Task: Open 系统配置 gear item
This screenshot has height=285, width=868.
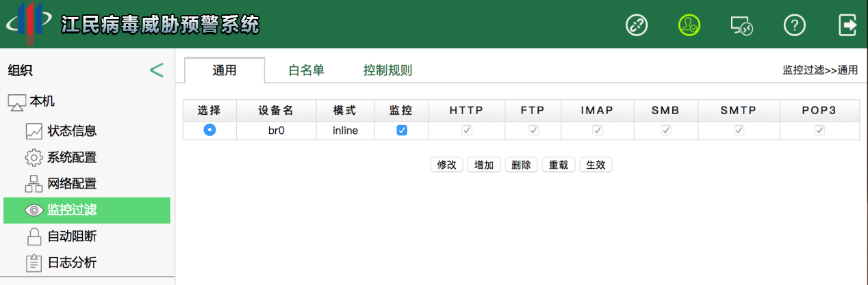Action: pos(71,157)
